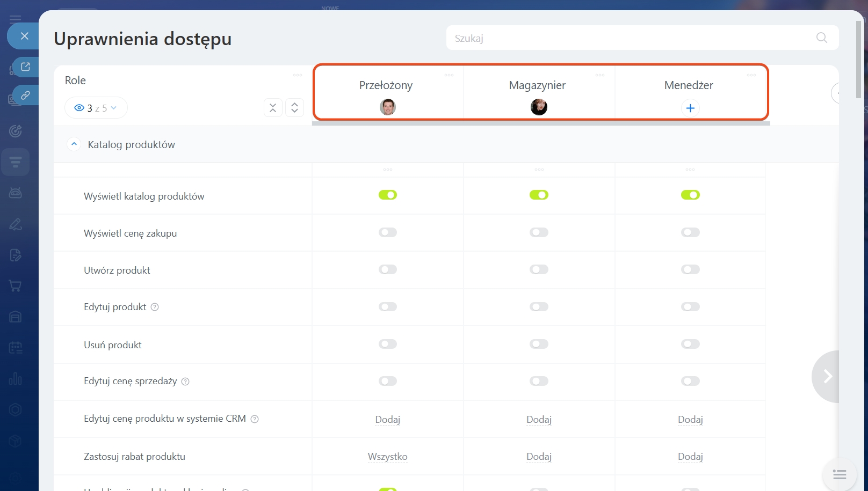This screenshot has width=868, height=491.
Task: Click the help icon next to Edytuj produkt
Action: (x=155, y=307)
